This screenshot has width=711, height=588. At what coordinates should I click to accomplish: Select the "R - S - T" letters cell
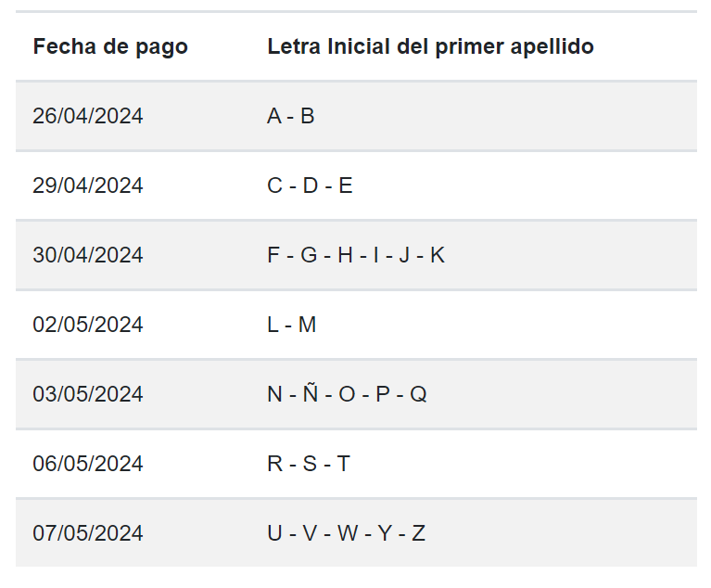(x=309, y=464)
